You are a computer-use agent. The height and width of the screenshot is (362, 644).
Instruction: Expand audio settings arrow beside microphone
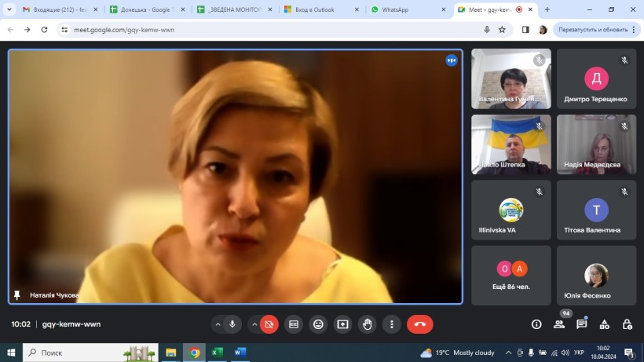click(x=218, y=324)
